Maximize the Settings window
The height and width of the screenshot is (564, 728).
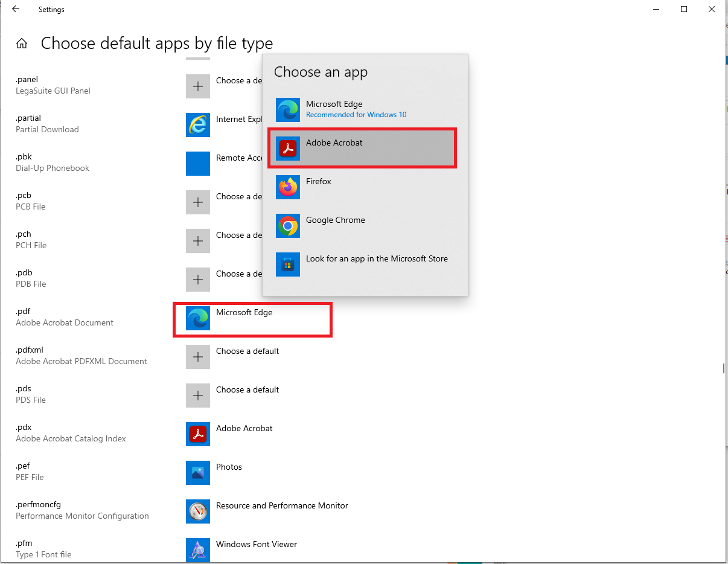(x=683, y=9)
